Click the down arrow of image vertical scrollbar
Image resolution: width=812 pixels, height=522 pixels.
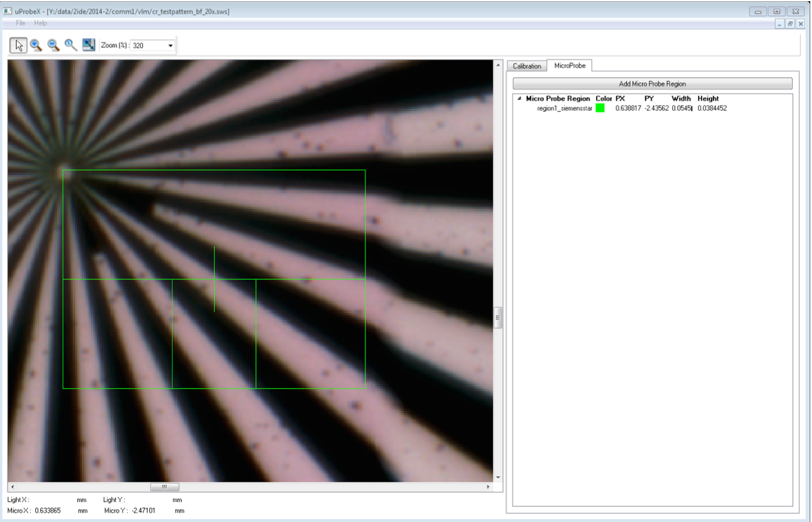(498, 477)
